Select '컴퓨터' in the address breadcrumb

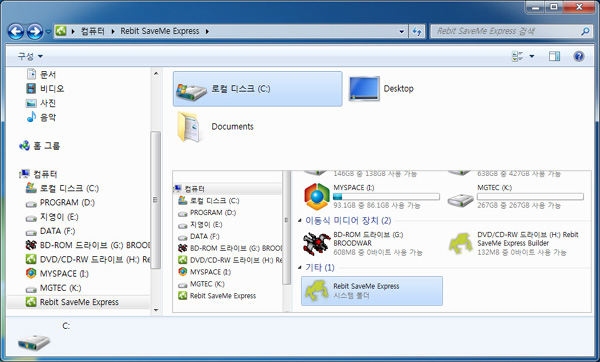click(x=93, y=31)
